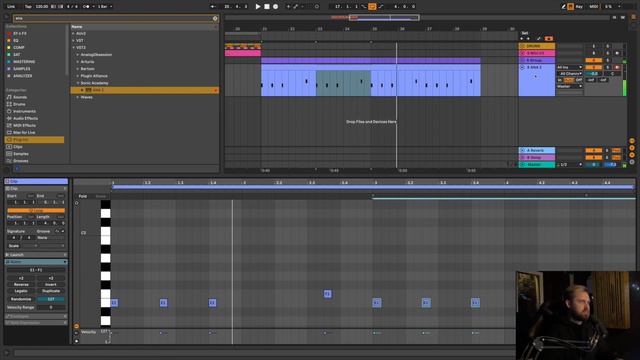
Task: Expand the AUv2 folder
Action: pos(73,33)
